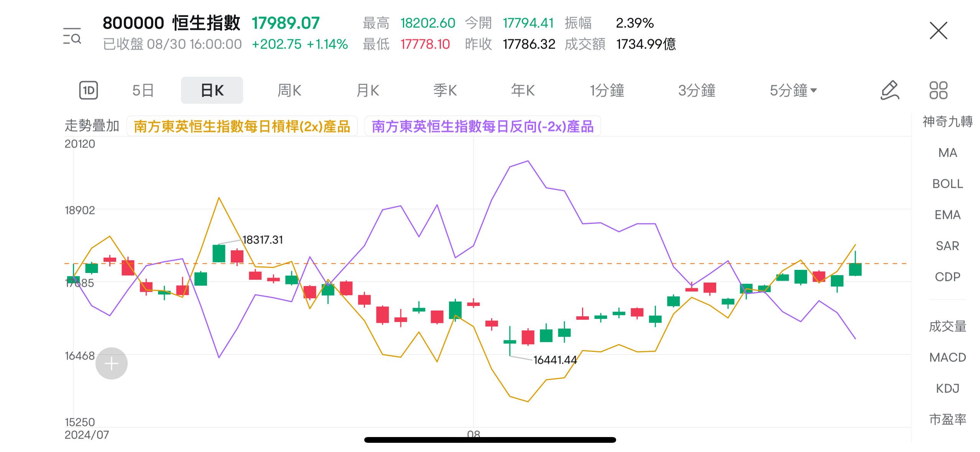Open the 市盈率 PE ratio view

click(x=948, y=419)
